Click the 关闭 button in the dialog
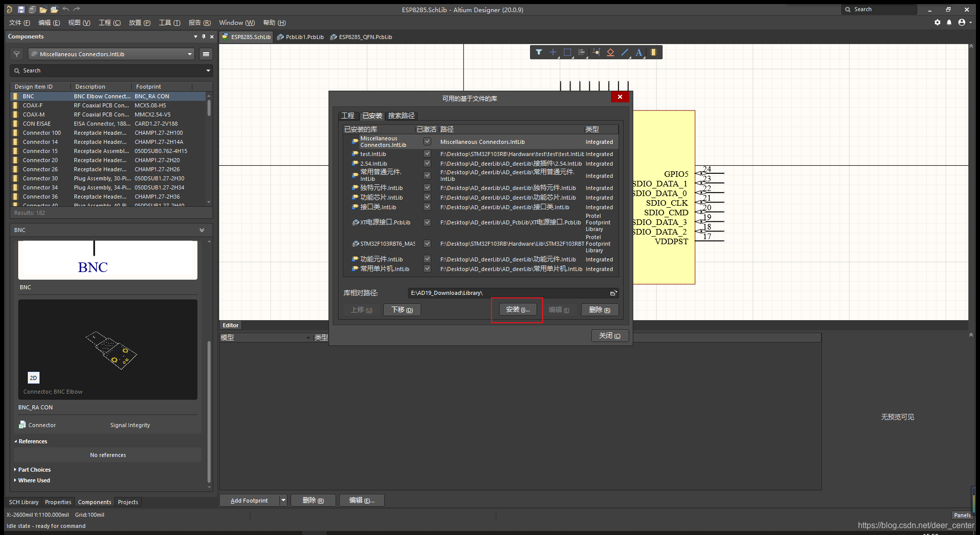The height and width of the screenshot is (535, 980). [609, 336]
